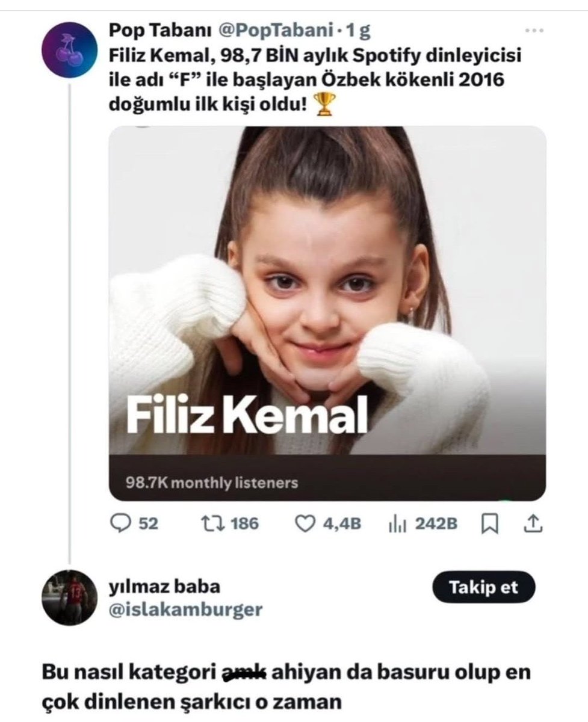Share the tweet via upload icon
The height and width of the screenshot is (722, 588).
click(x=532, y=524)
